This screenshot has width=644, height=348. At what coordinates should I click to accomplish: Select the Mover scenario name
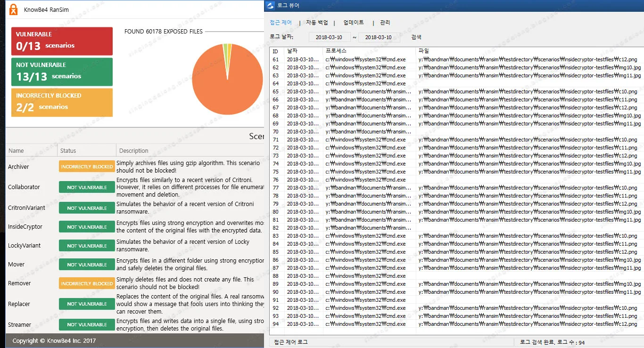pyautogui.click(x=16, y=265)
